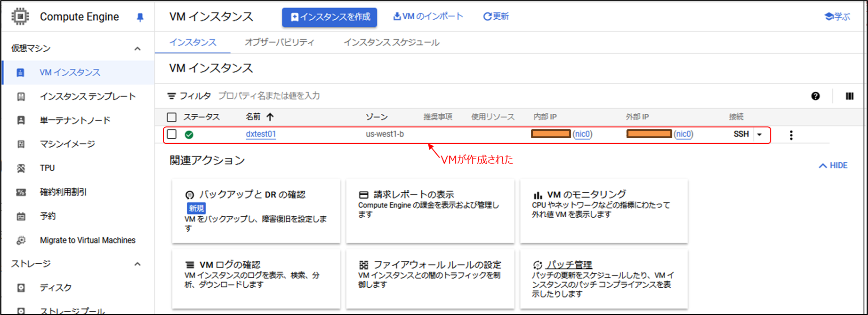868x315 pixels.
Task: Check the checkbox for the dxtest01 row
Action: (172, 134)
